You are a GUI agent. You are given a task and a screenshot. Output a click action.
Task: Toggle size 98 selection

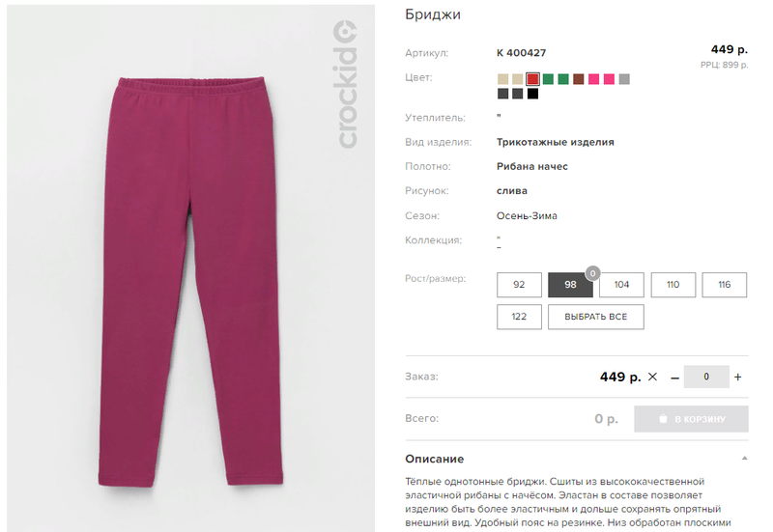coord(570,285)
